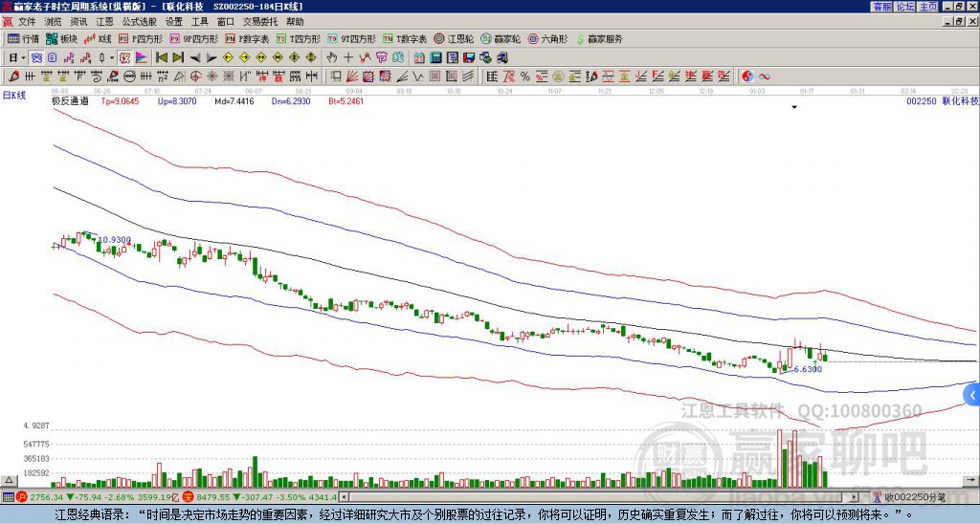Switch to K线 chart view
980x524 pixels.
[98, 38]
